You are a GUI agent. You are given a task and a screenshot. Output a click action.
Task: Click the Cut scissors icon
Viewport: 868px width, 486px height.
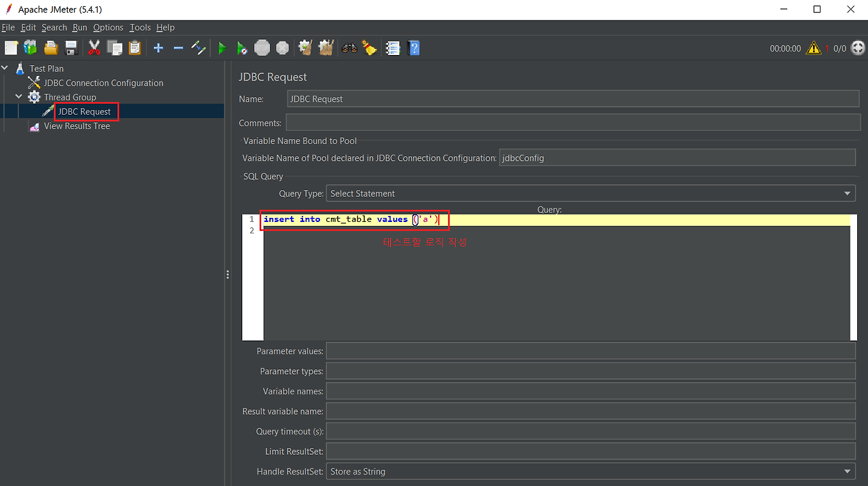point(94,48)
